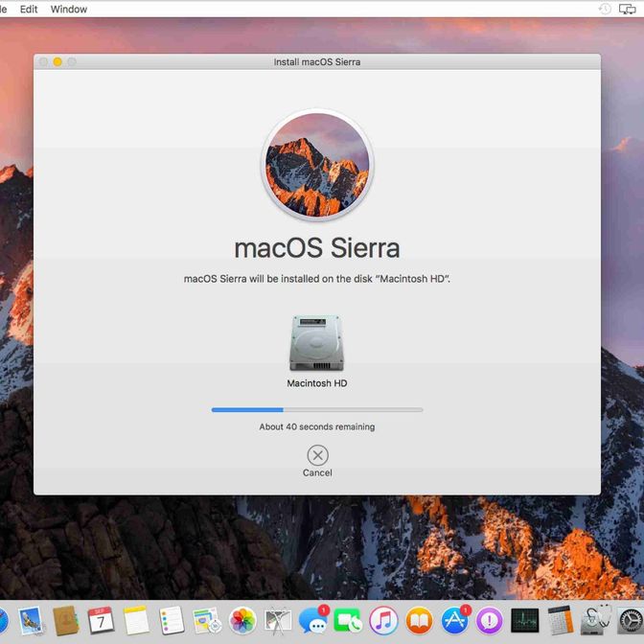
Task: Click the 'will be installed on the disk' message
Action: 317,279
